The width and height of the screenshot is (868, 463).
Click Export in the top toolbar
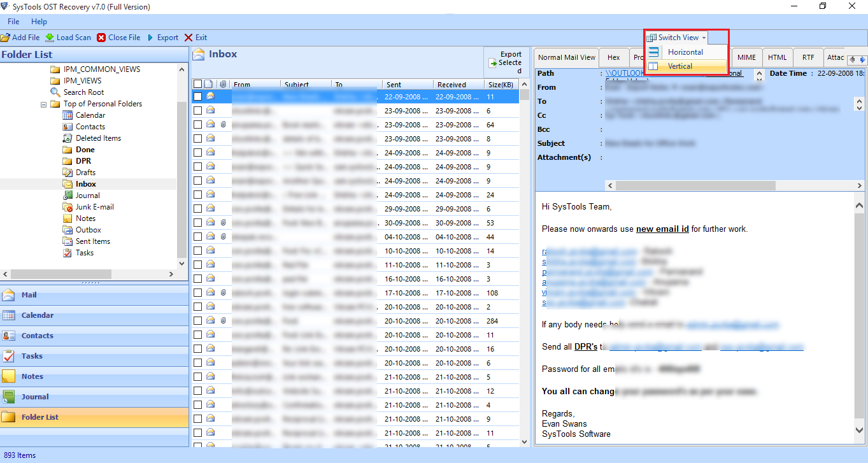pos(163,38)
